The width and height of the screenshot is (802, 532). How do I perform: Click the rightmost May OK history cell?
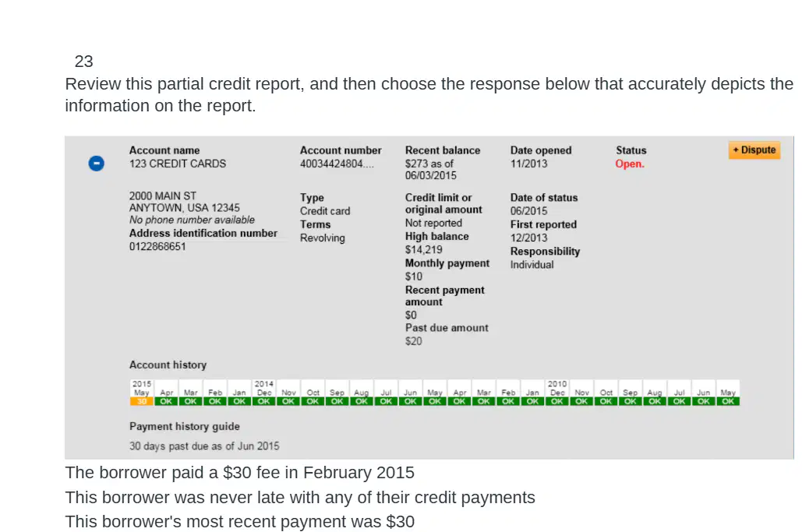point(728,401)
